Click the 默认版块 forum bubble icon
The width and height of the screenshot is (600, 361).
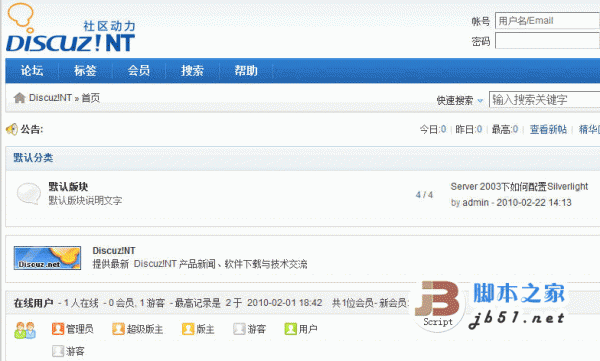point(29,193)
